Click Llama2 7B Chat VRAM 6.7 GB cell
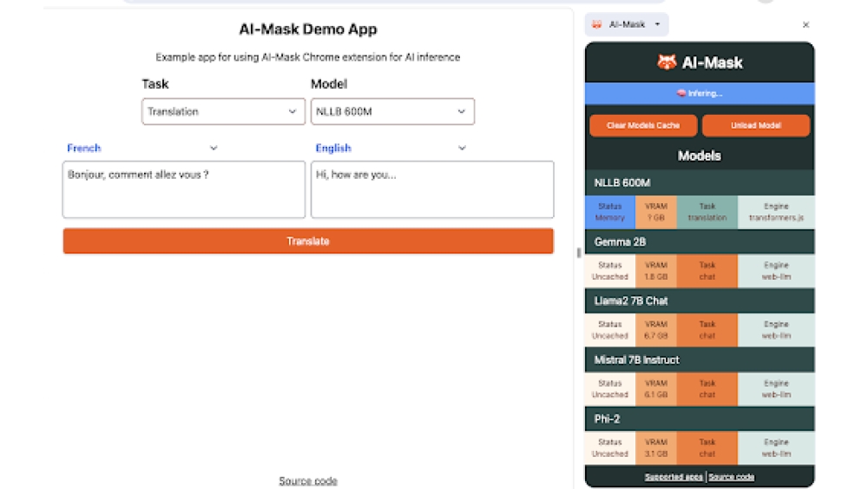Image resolution: width=868 pixels, height=489 pixels. (656, 330)
